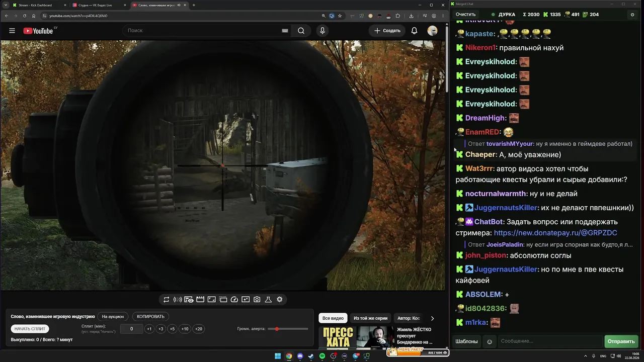
Task: Click the broadcast signal icon below video
Action: tap(178, 300)
